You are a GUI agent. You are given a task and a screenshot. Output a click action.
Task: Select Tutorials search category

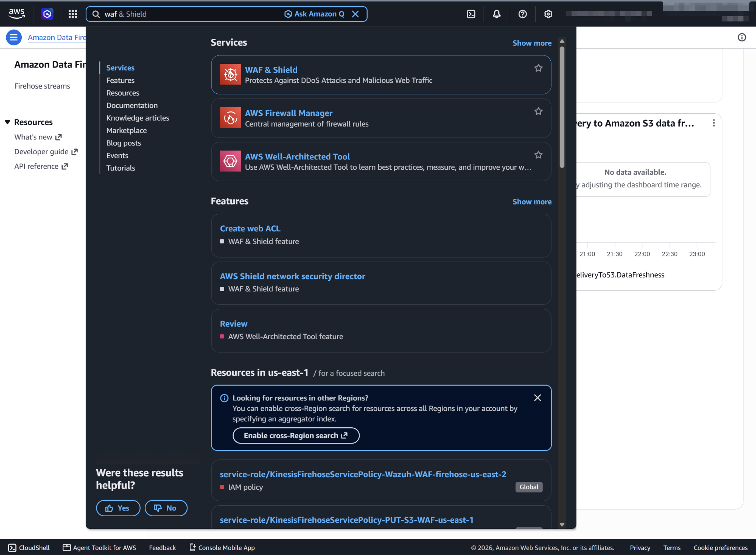tap(121, 168)
